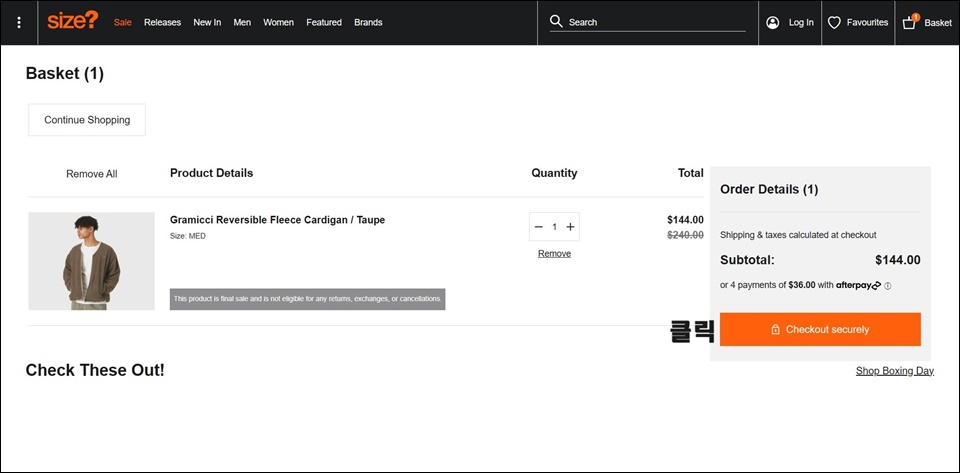This screenshot has width=960, height=473.
Task: Click Shipping & taxes calculated at checkout text
Action: [x=798, y=235]
